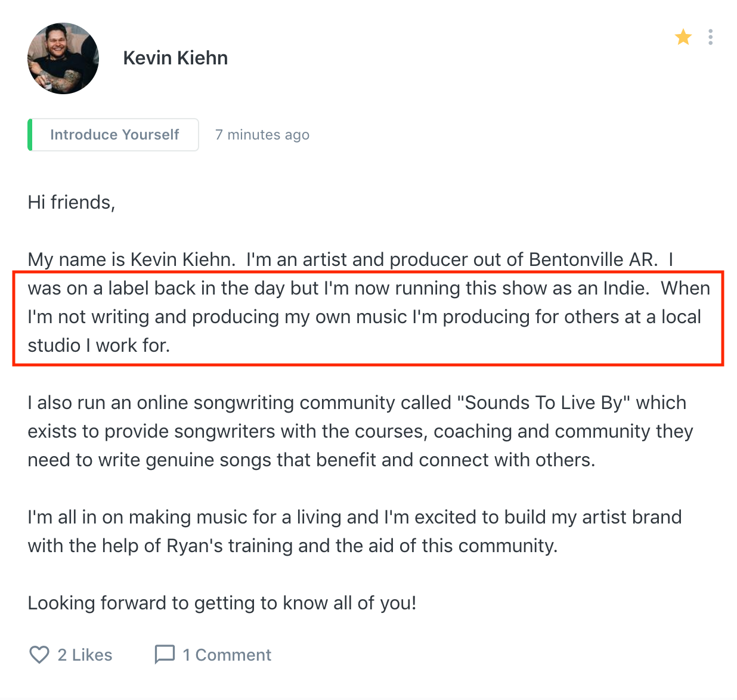Click the 'need to write genuine songs' line

pos(311,460)
